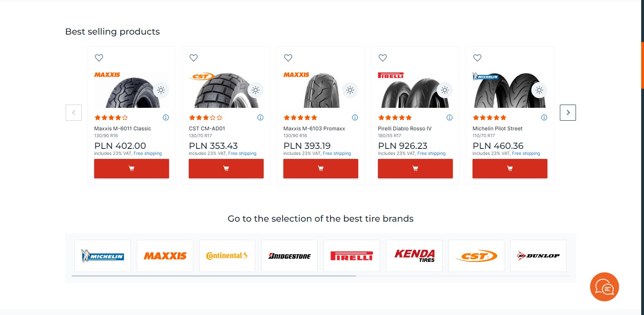Open the Dunlop brand logo tile
The width and height of the screenshot is (644, 315).
click(539, 256)
